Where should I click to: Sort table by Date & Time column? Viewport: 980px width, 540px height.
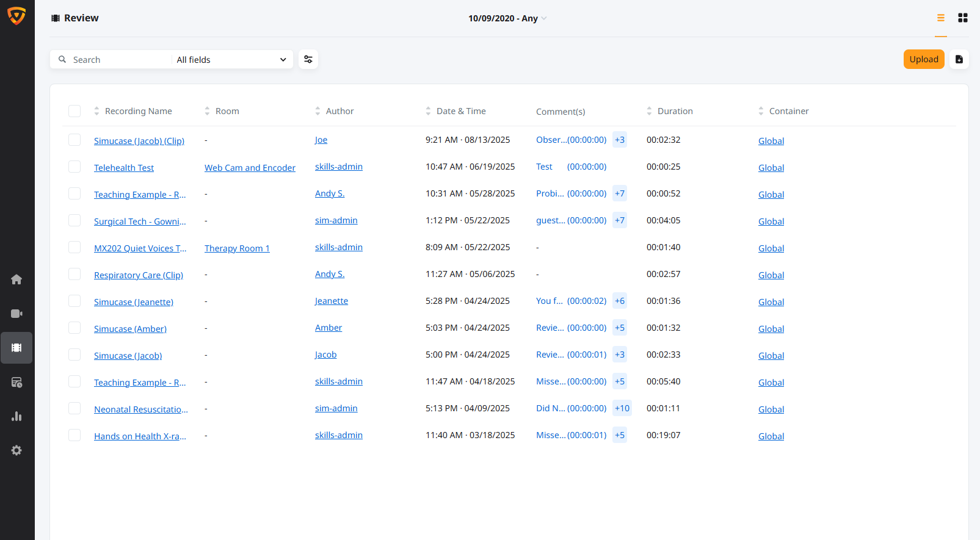click(x=461, y=111)
